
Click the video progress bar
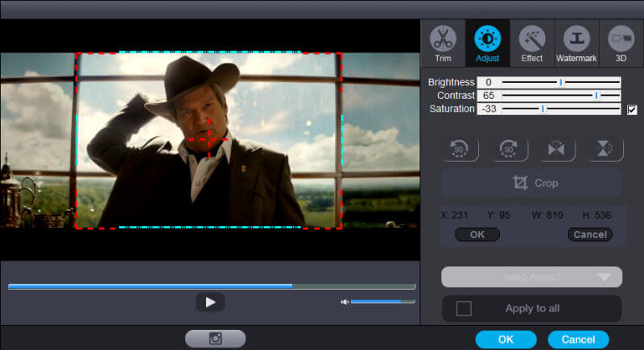tap(212, 286)
